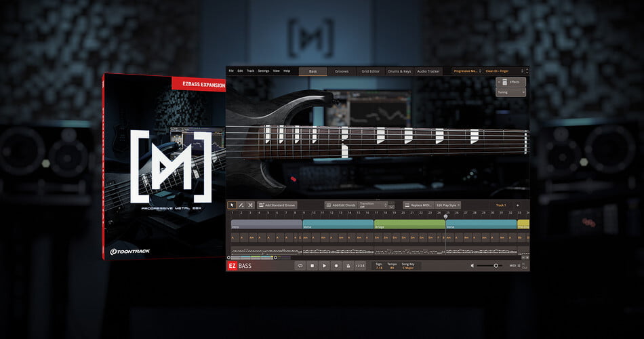Open the File menu
Viewport: 644px width, 339px height.
[231, 71]
